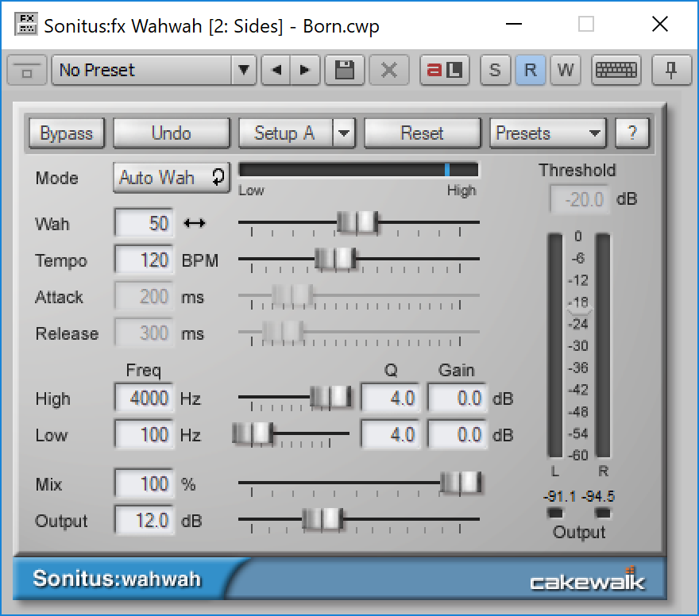Click the Reset button
This screenshot has height=616, width=699.
click(x=422, y=133)
